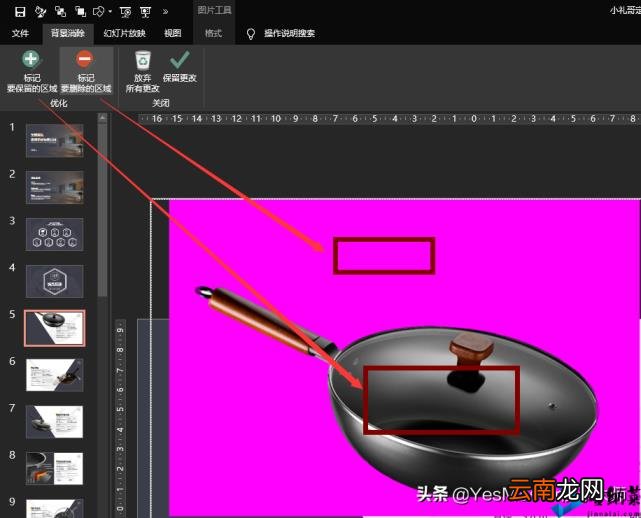Select slide 2 thumbnail

click(x=55, y=187)
